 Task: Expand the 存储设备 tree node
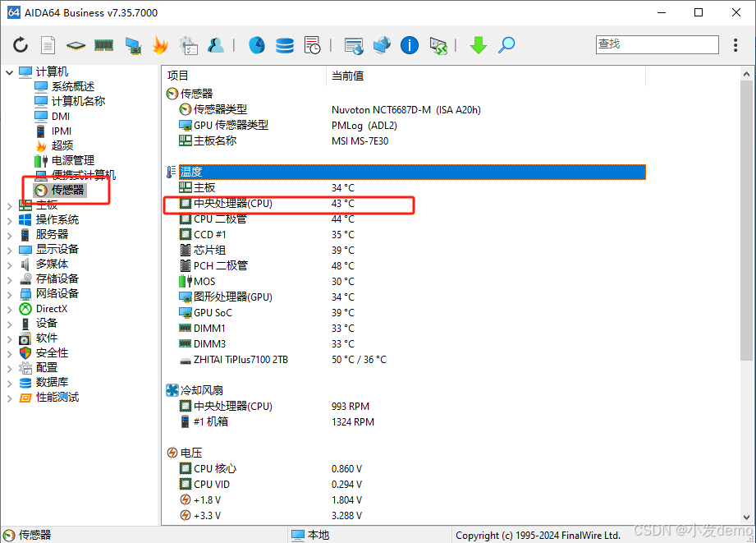coord(9,280)
